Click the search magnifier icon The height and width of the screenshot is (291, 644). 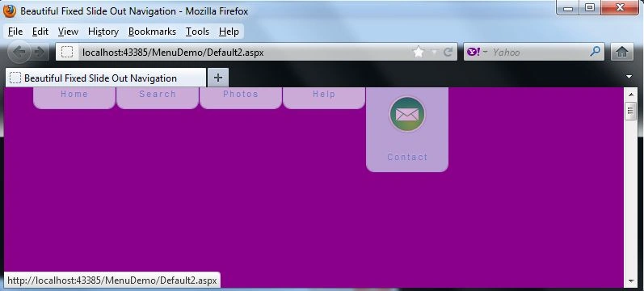tap(595, 52)
